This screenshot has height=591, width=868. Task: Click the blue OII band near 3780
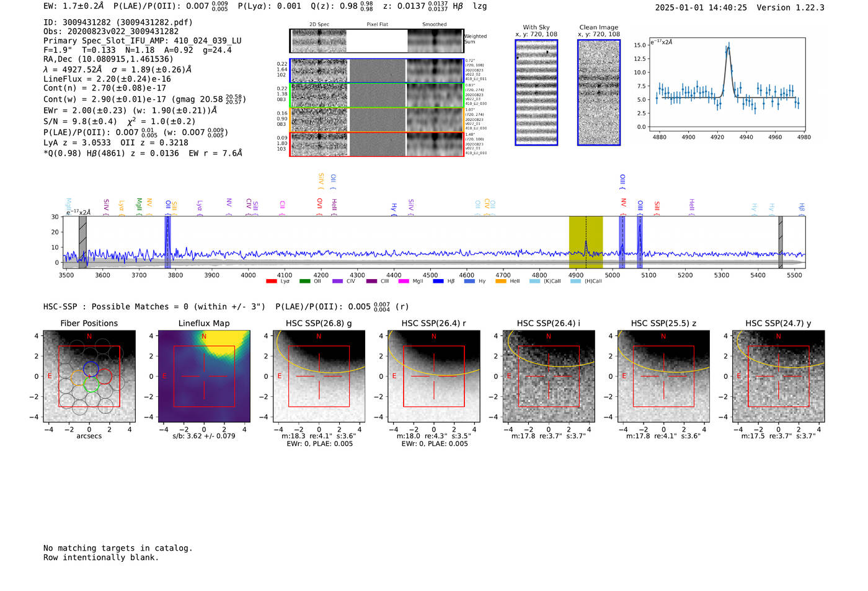167,242
